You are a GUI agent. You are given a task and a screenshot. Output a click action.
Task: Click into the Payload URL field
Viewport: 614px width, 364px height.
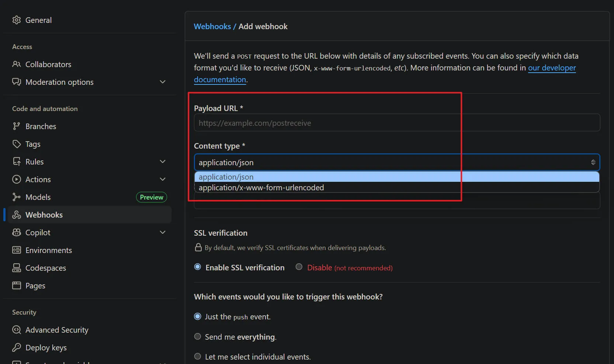pyautogui.click(x=397, y=123)
